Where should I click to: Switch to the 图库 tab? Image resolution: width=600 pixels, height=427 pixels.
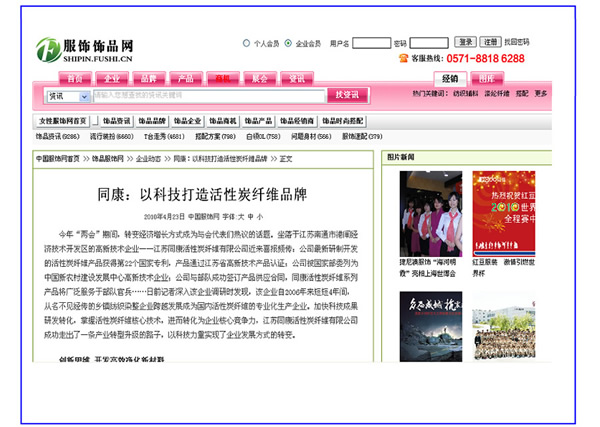pyautogui.click(x=486, y=78)
